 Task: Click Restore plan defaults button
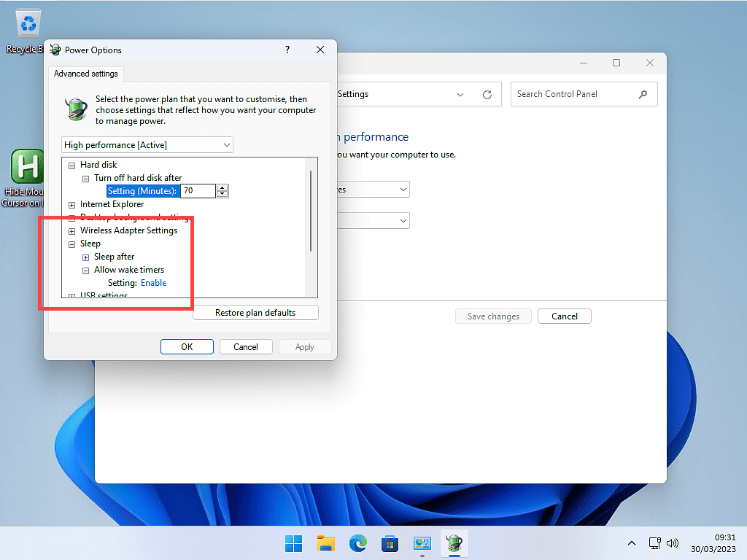pos(255,313)
